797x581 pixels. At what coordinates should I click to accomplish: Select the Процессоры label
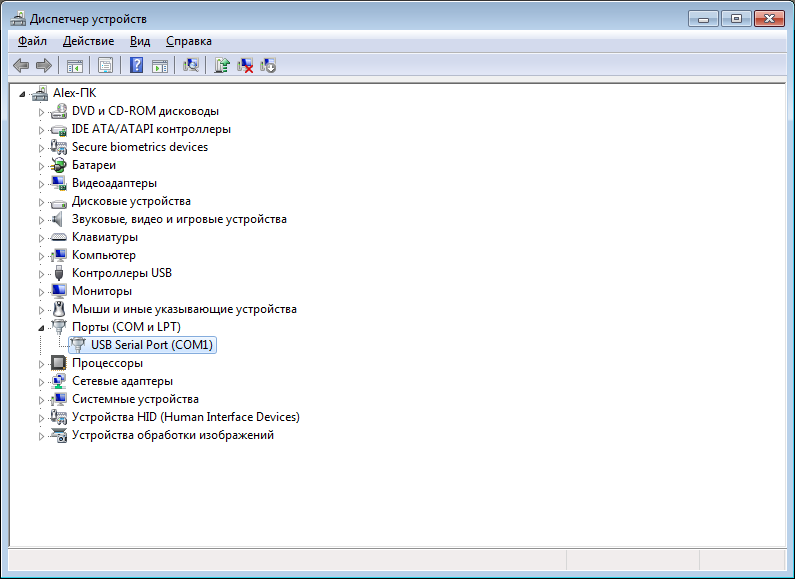coord(107,363)
